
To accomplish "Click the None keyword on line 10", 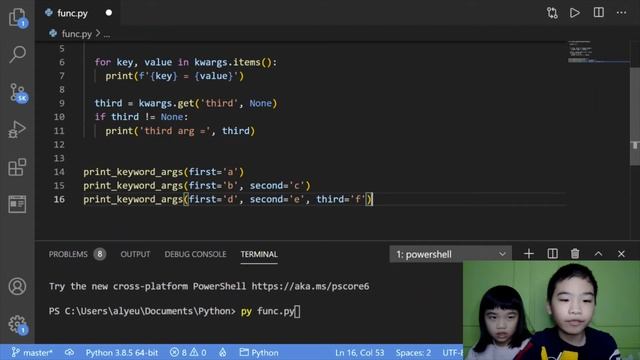I will (x=172, y=117).
